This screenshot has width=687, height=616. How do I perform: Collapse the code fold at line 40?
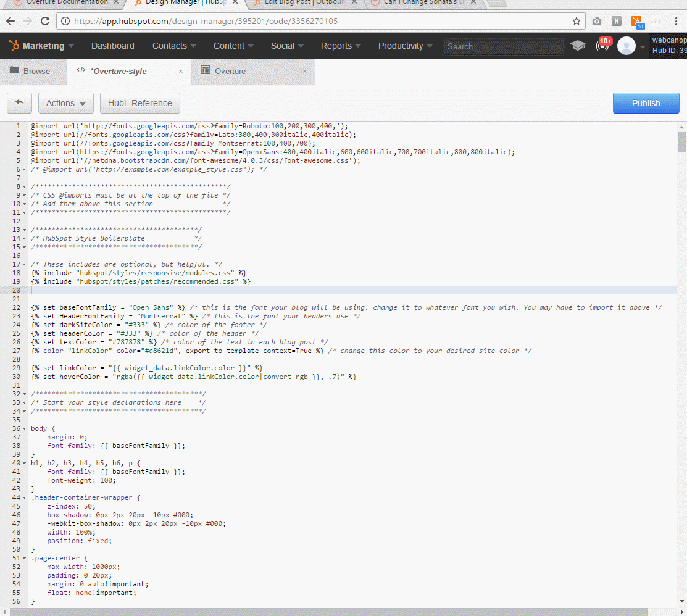pyautogui.click(x=25, y=463)
